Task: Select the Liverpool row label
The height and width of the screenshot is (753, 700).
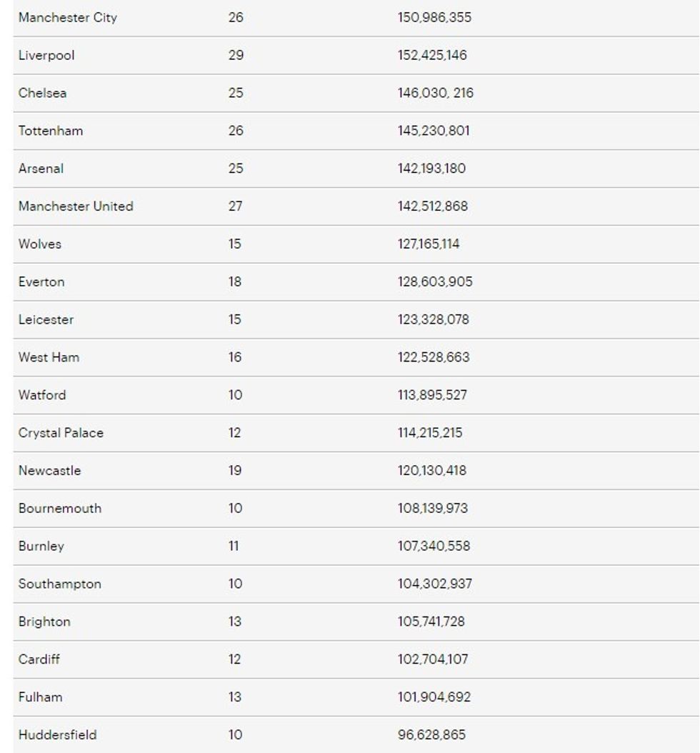Action: [46, 56]
